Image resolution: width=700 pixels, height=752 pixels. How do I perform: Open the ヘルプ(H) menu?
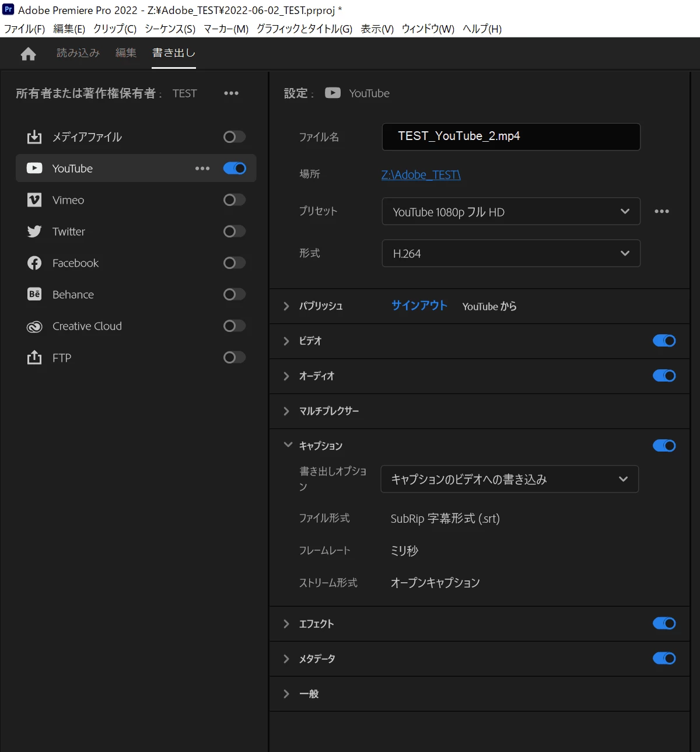point(482,29)
